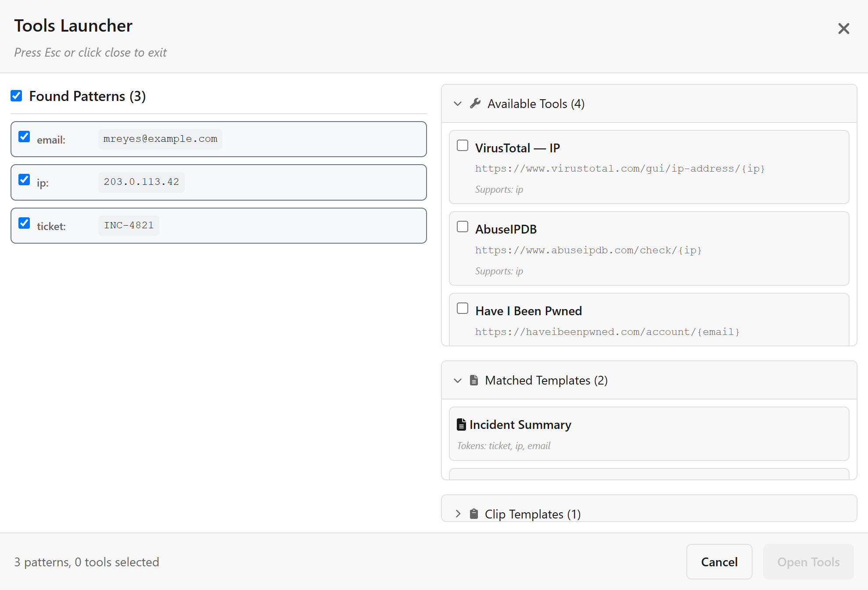Click the Available Tools (4) header label
The height and width of the screenshot is (590, 868).
point(536,104)
